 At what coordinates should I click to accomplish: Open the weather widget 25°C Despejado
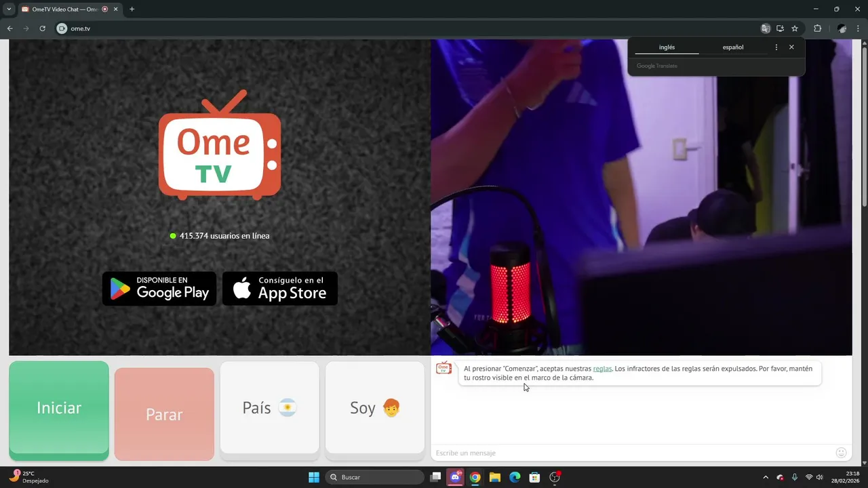click(31, 477)
